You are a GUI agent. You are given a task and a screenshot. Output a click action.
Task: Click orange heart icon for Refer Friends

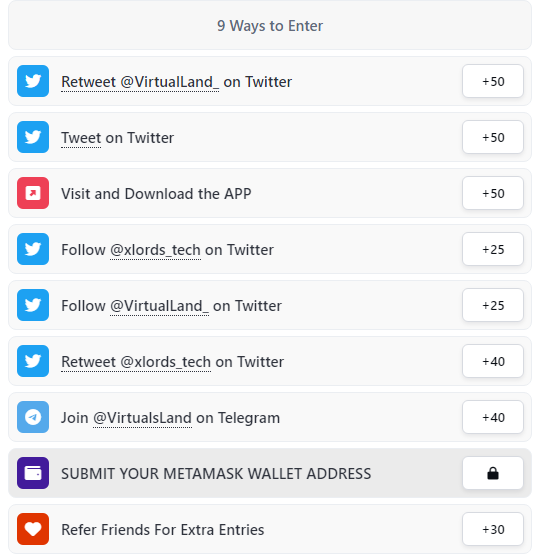[x=33, y=529]
